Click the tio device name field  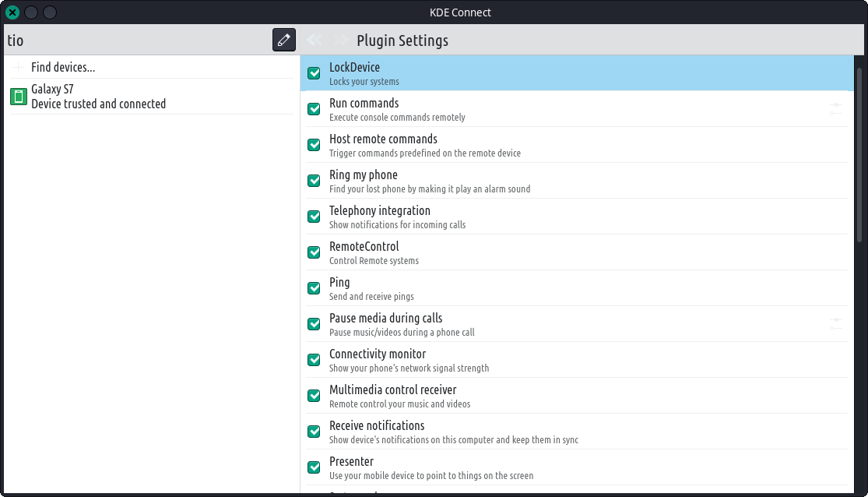click(x=136, y=40)
